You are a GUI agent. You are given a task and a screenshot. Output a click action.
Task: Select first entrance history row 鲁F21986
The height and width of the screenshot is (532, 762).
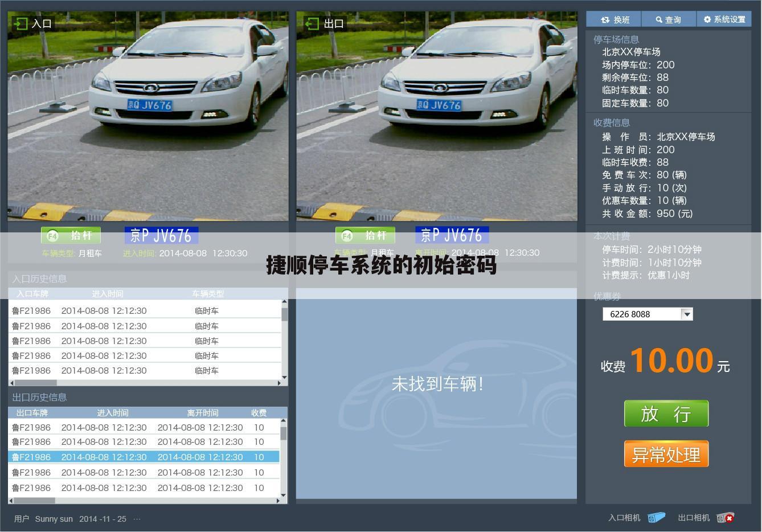[x=144, y=311]
